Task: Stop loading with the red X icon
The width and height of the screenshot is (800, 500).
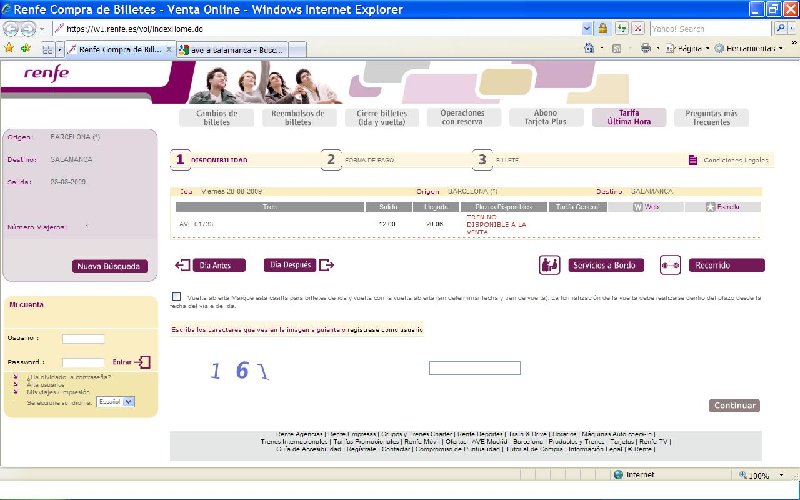Action: pos(638,29)
